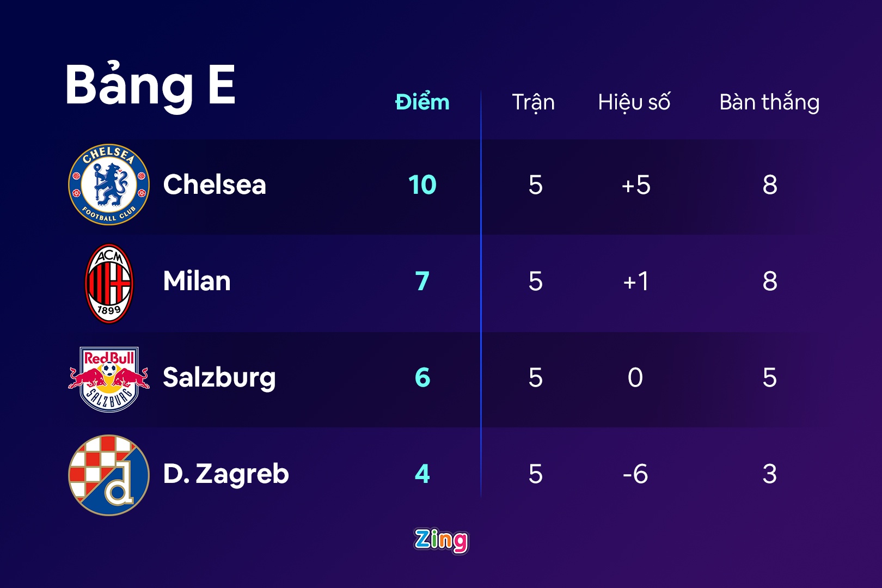
Task: Click the AC Milan crest
Action: (x=109, y=283)
